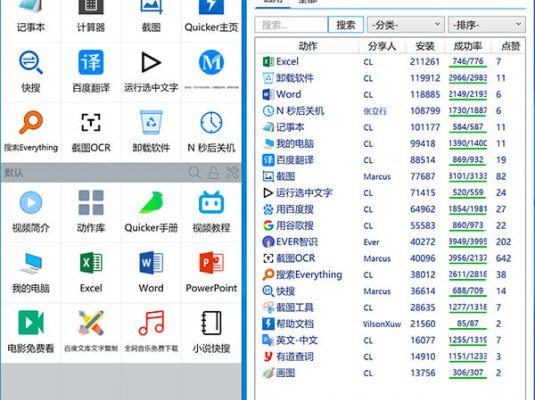
Task: Click install count 211261
Action: [x=425, y=62]
